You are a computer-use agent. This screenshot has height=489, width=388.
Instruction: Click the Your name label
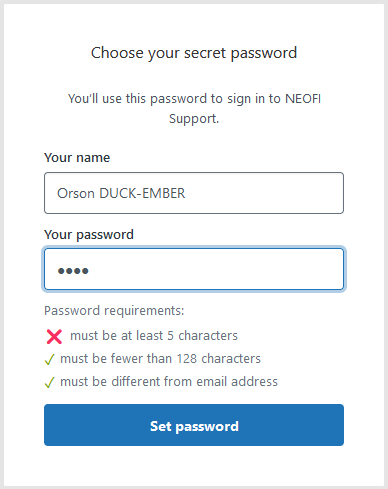click(x=77, y=158)
